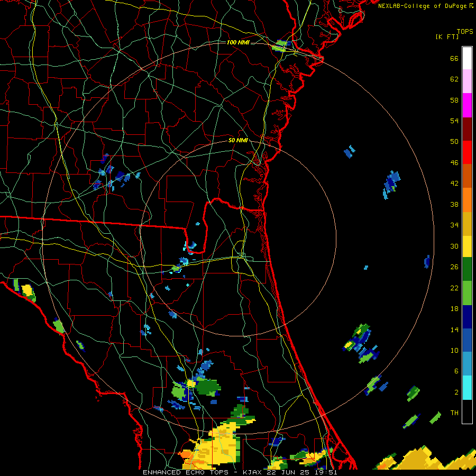Select the white swatch in the legend
Image resolution: width=476 pixels, height=476 pixels.
pos(467,58)
